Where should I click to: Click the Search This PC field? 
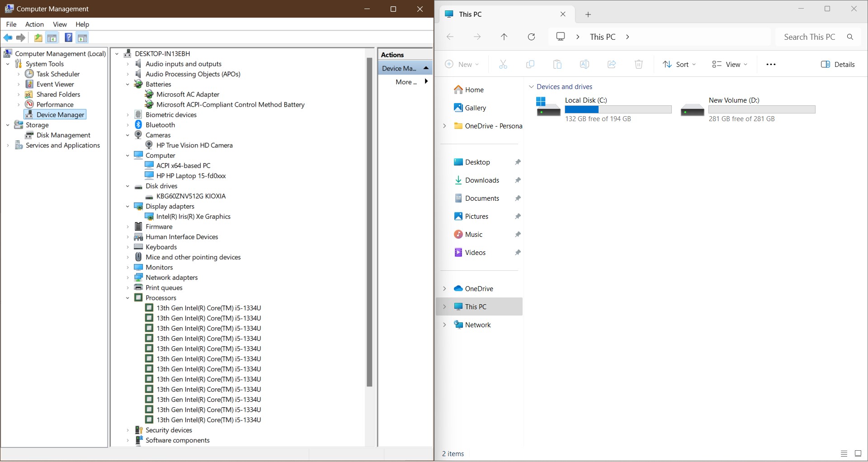pyautogui.click(x=809, y=37)
